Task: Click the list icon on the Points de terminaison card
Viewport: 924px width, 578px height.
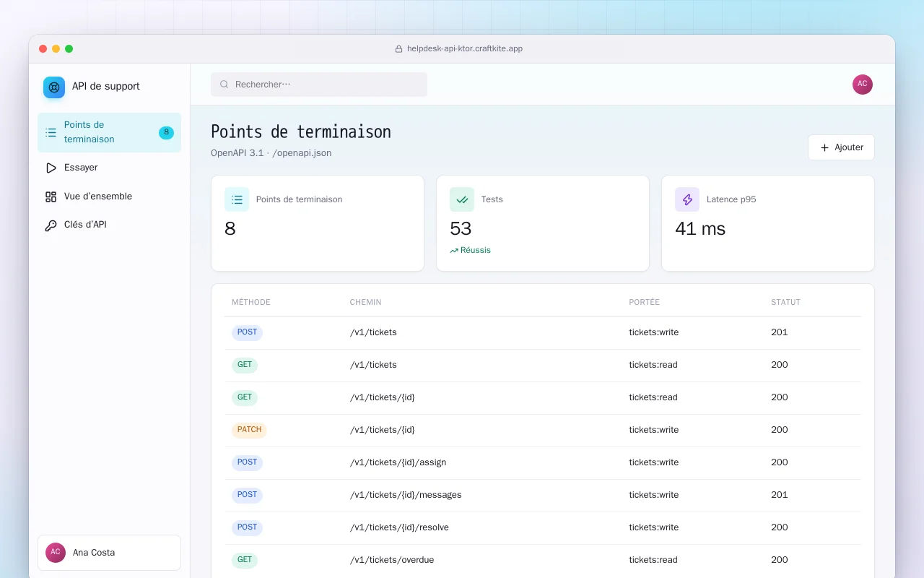Action: 237,199
